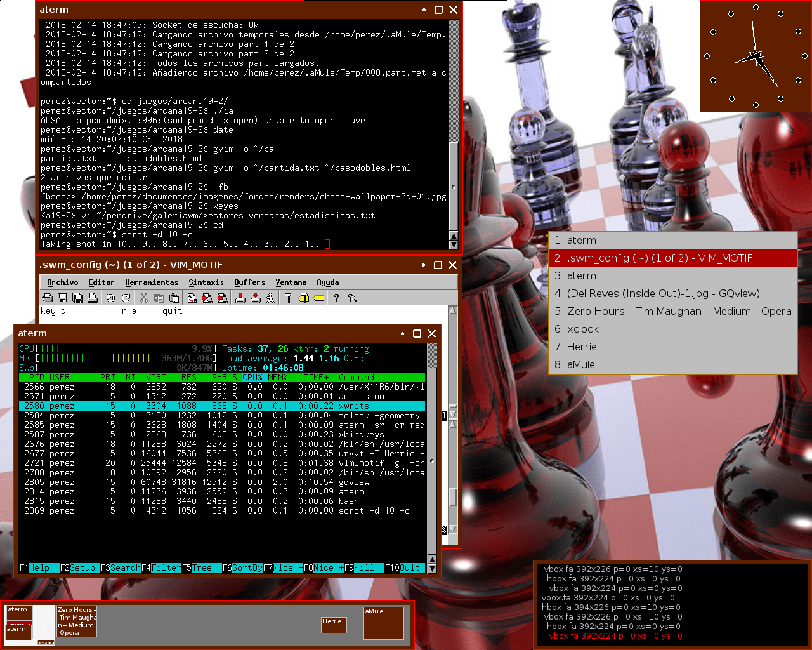Click F4 Filter in htop footer
Viewport: 812px width, 650px height.
[x=161, y=568]
